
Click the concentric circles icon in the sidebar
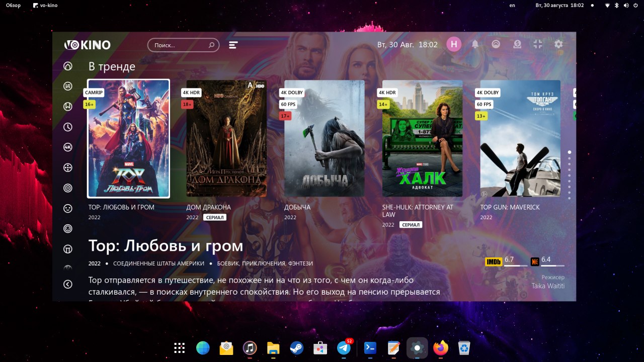[67, 188]
